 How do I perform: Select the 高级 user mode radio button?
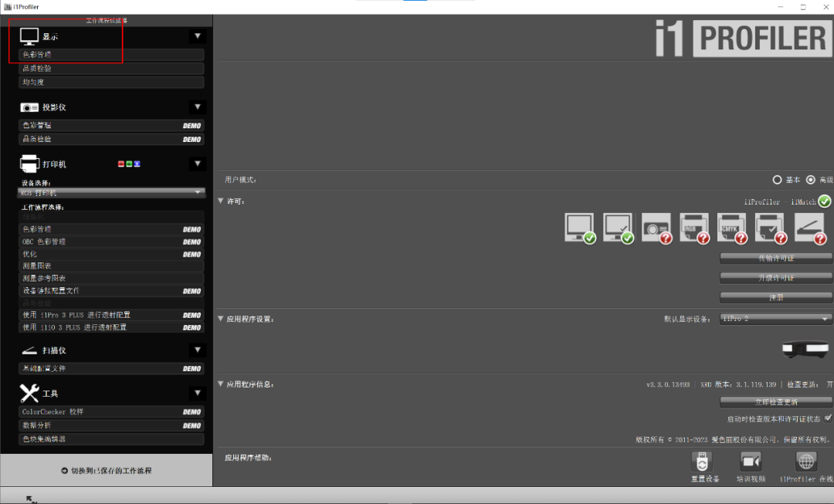(x=811, y=180)
